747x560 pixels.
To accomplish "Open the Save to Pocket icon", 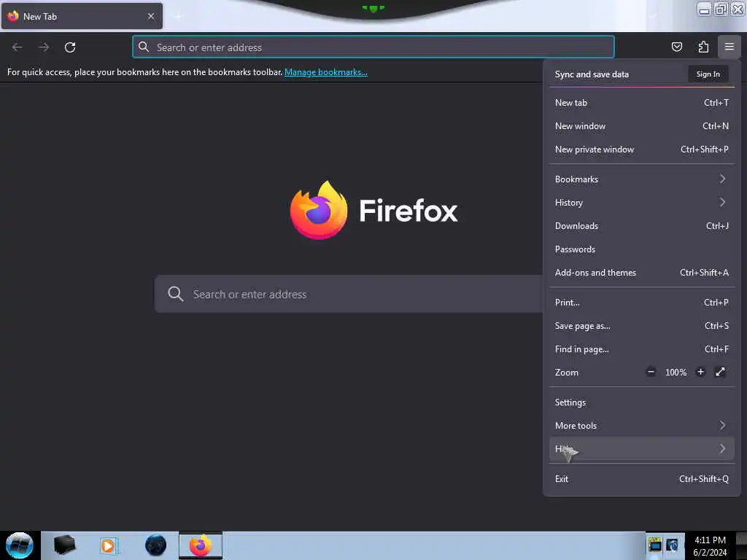I will click(676, 47).
